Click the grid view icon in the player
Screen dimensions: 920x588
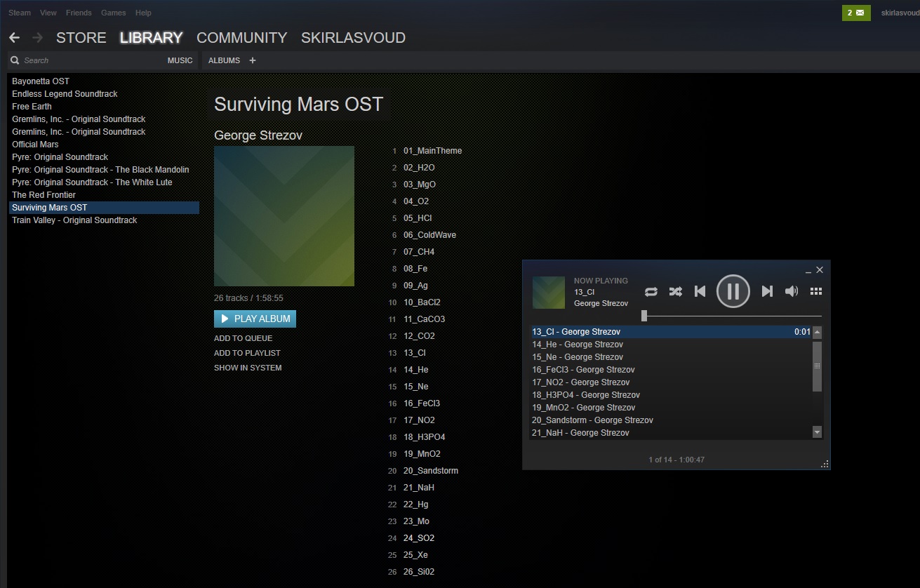[x=815, y=291]
